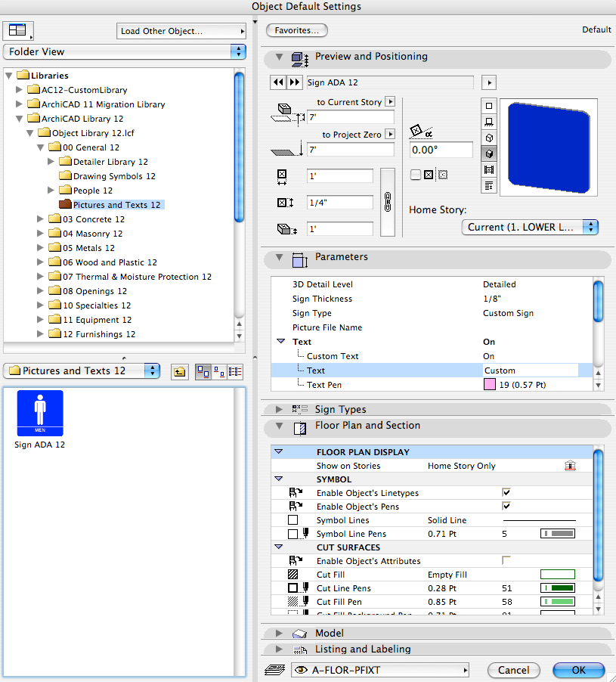Image resolution: width=616 pixels, height=682 pixels.
Task: Switch to large icons view
Action: click(203, 372)
